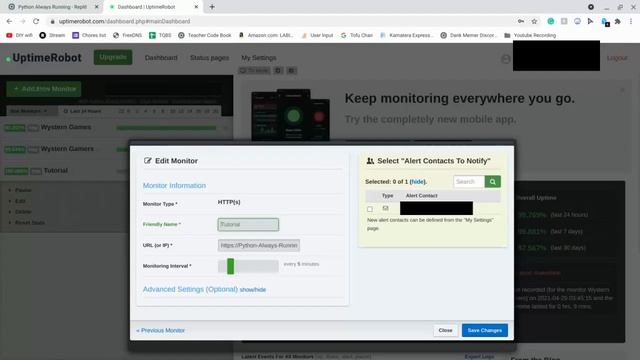Open the Kamatera Express bookmark

tap(407, 35)
